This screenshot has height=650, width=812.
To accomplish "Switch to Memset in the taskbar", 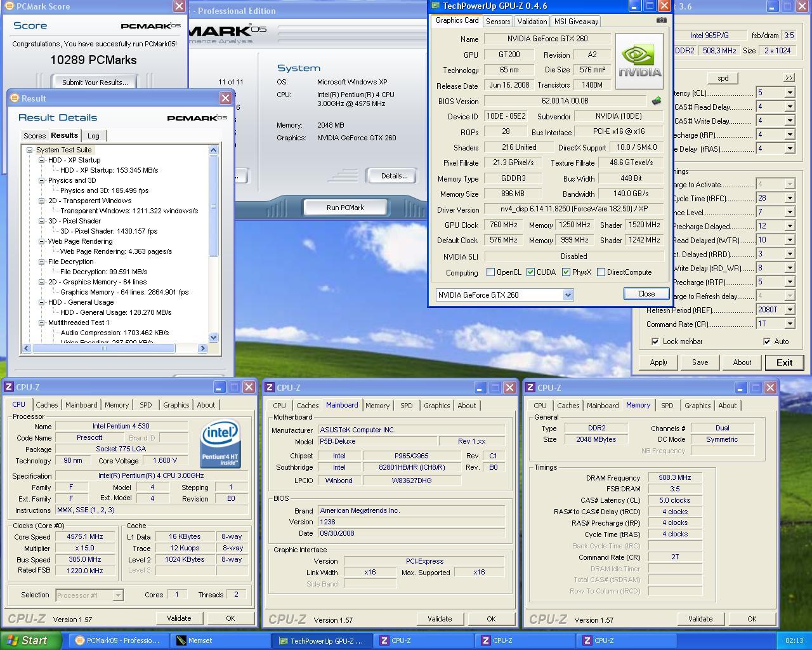I will tap(220, 640).
